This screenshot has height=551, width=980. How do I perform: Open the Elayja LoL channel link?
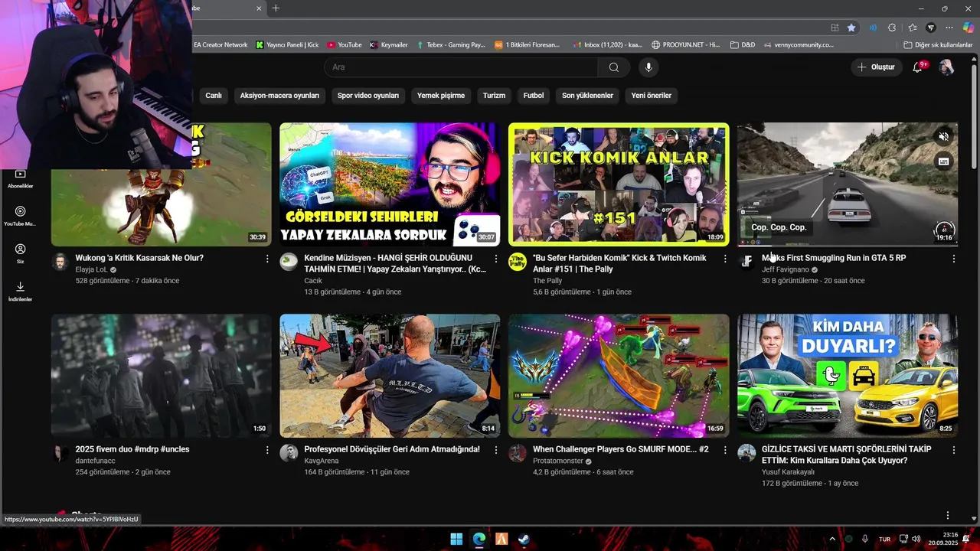pyautogui.click(x=91, y=270)
